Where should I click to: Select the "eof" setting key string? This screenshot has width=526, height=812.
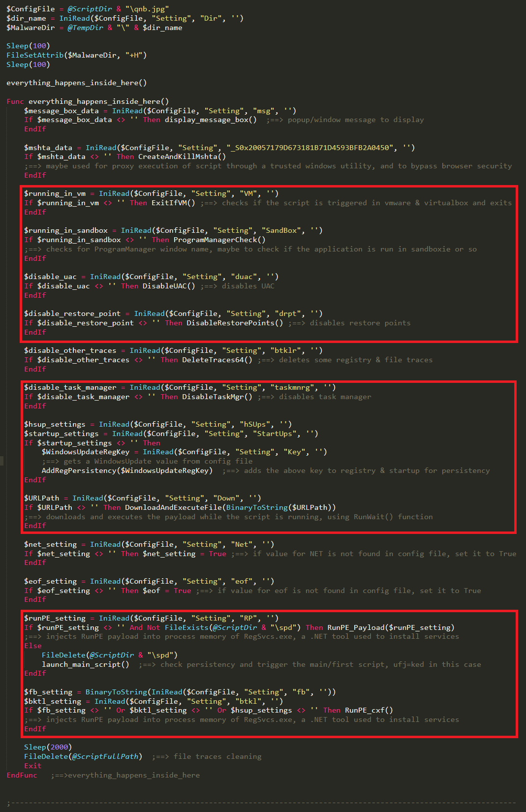(242, 581)
